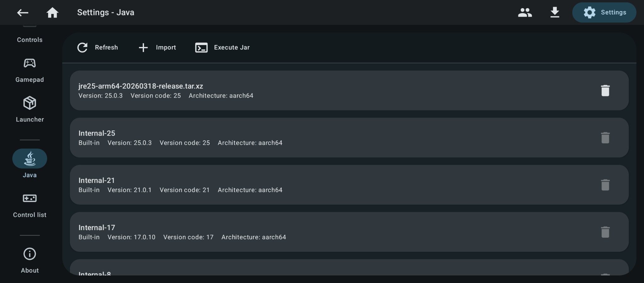This screenshot has height=283, width=644.
Task: Click the Import label
Action: [x=166, y=48]
